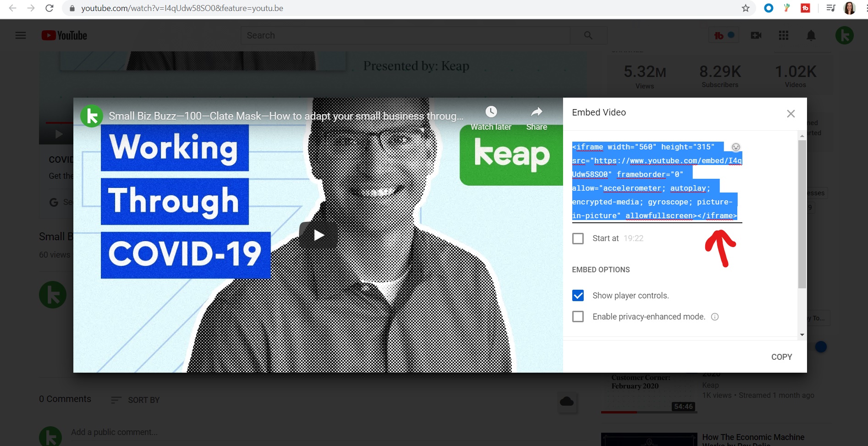This screenshot has width=868, height=446.
Task: Click the create video camera icon
Action: tap(756, 35)
